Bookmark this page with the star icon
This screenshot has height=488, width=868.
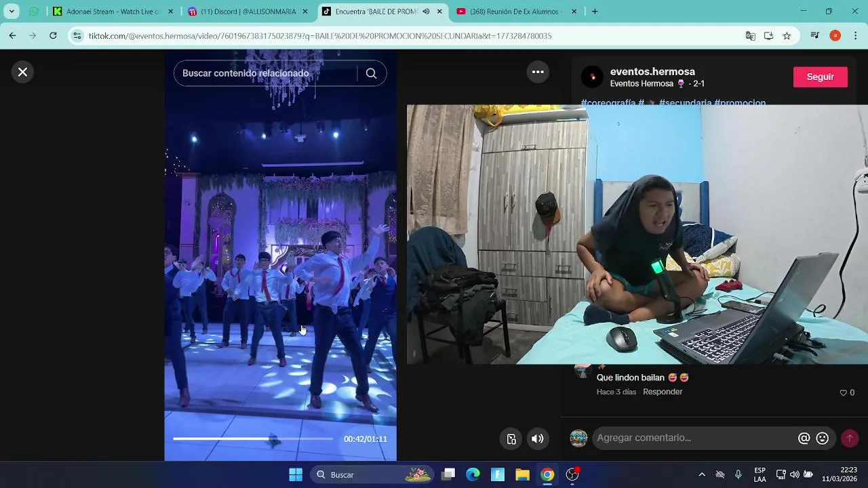click(787, 36)
